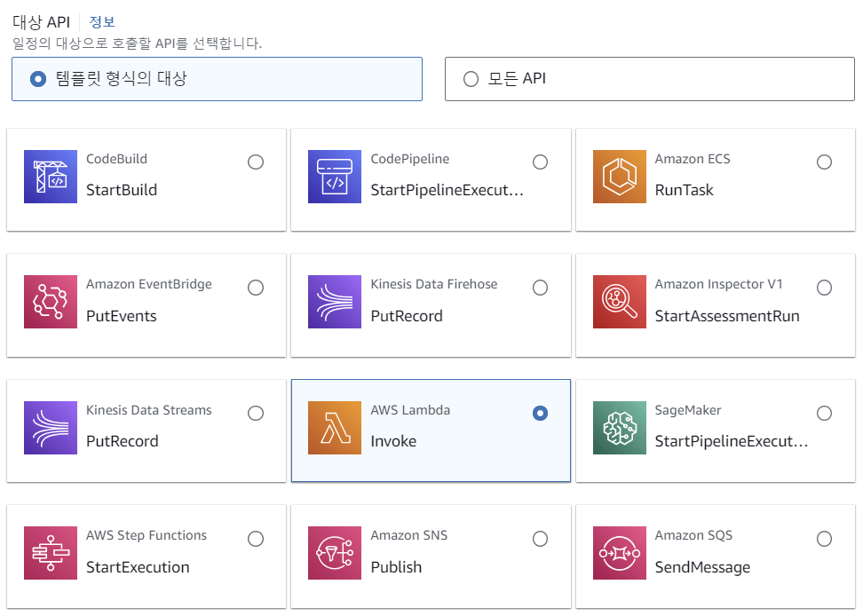
Task: Click the Amazon Inspector magnifier icon
Action: click(620, 302)
